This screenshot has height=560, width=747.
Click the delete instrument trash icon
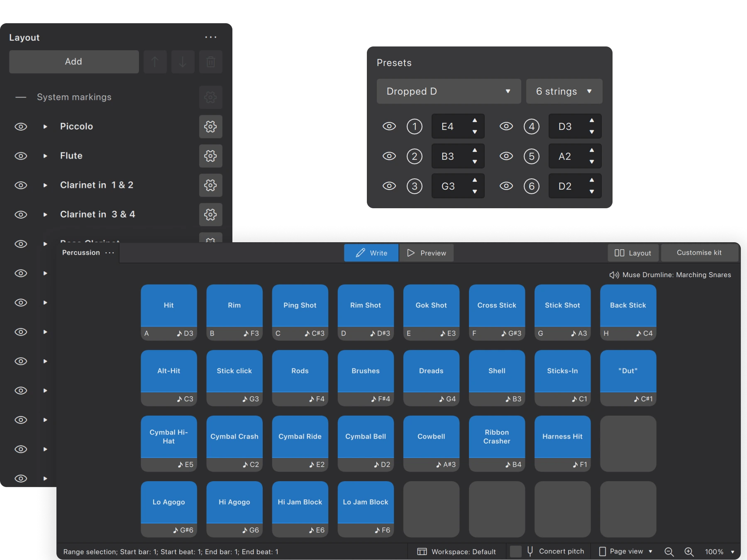(211, 61)
